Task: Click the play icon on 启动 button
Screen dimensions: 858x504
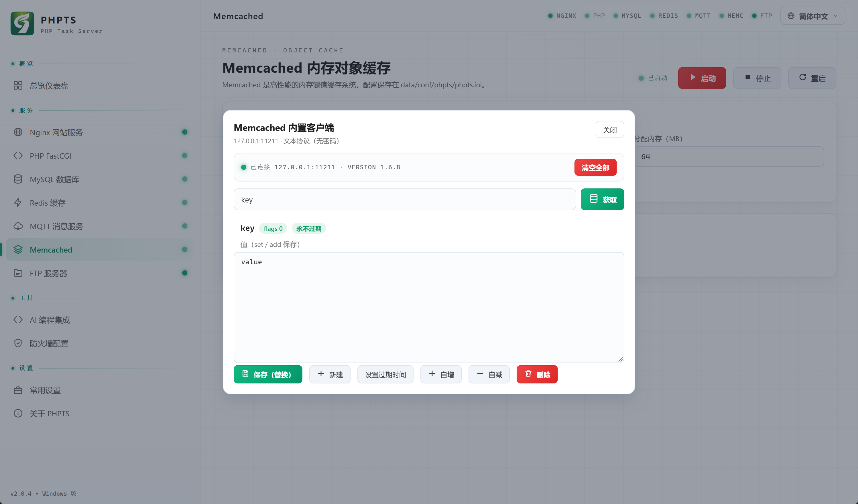Action: click(693, 77)
